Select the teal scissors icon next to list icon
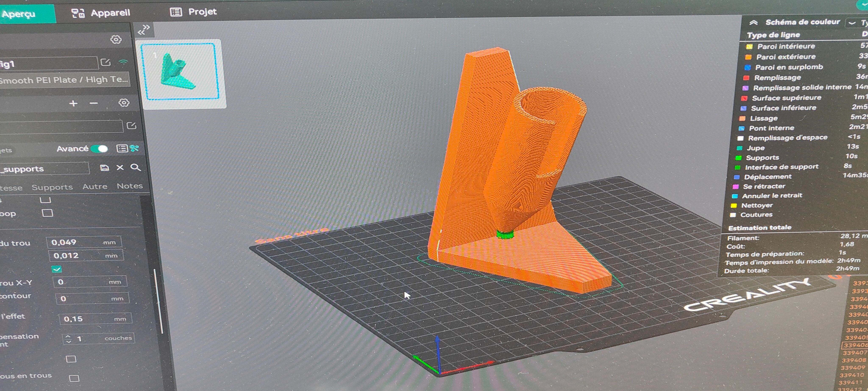 point(135,148)
